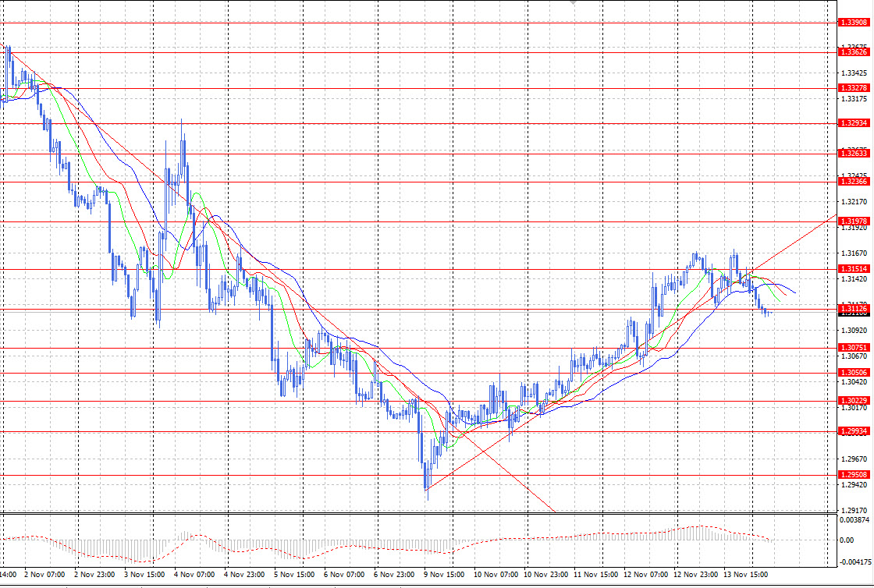Click the "2 Nov 07:00" time axis label
The width and height of the screenshot is (874, 588).
coord(44,574)
